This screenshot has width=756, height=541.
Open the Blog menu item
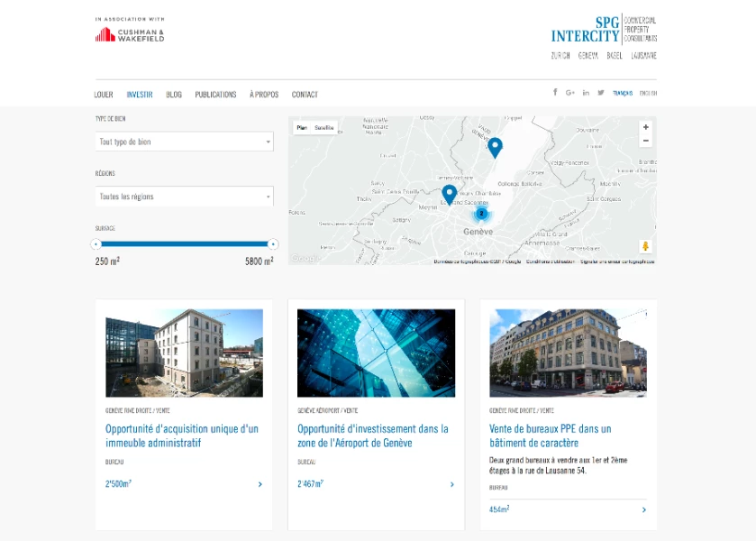pos(174,95)
